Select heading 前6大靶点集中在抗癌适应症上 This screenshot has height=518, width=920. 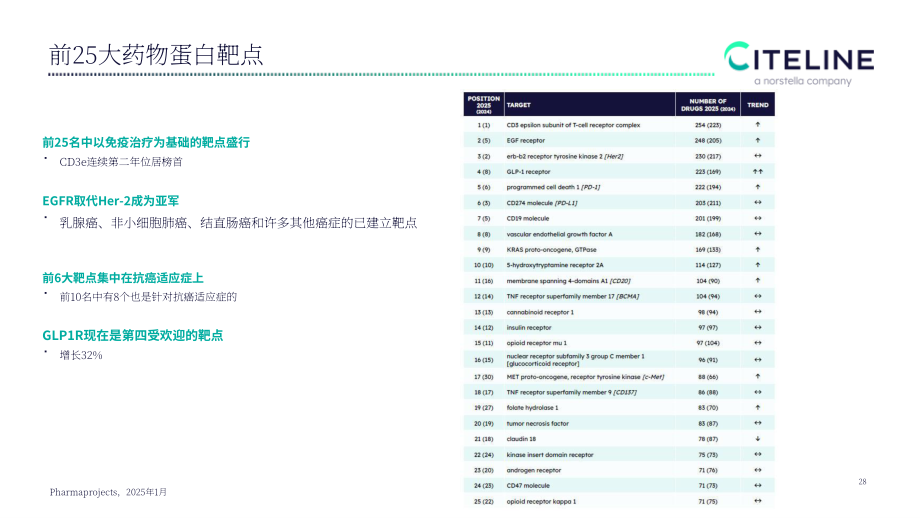pos(123,278)
